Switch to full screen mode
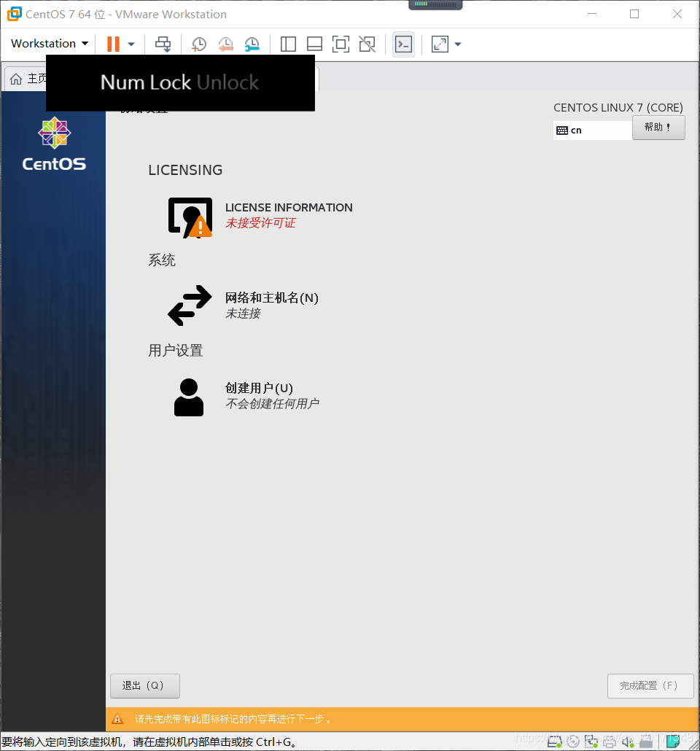The width and height of the screenshot is (700, 751). [341, 44]
